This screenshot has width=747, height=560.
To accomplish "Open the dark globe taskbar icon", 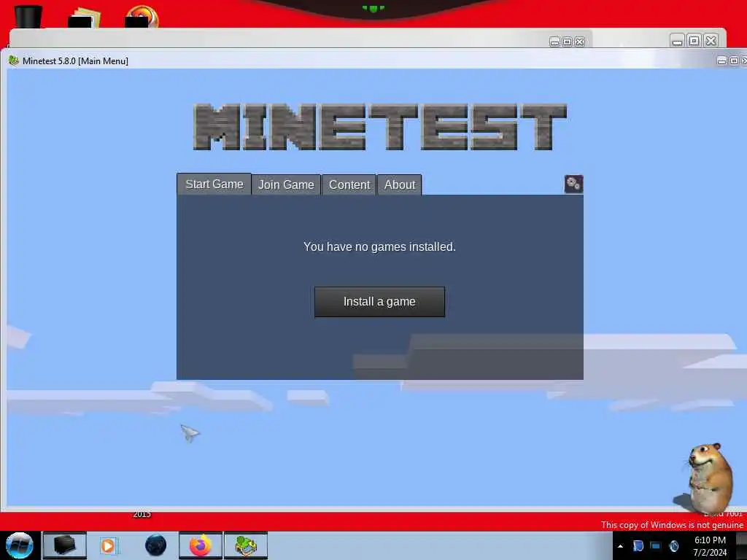I will (156, 545).
